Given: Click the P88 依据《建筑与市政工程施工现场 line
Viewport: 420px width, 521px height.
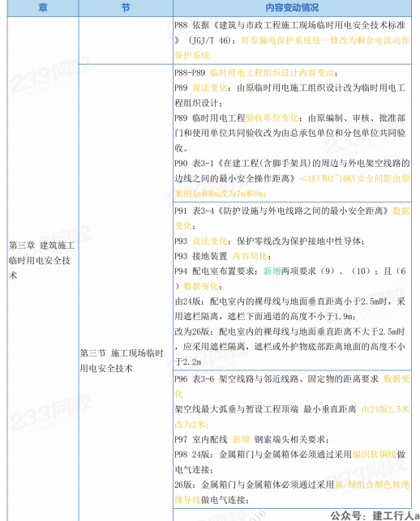Looking at the screenshot, I should point(290,25).
